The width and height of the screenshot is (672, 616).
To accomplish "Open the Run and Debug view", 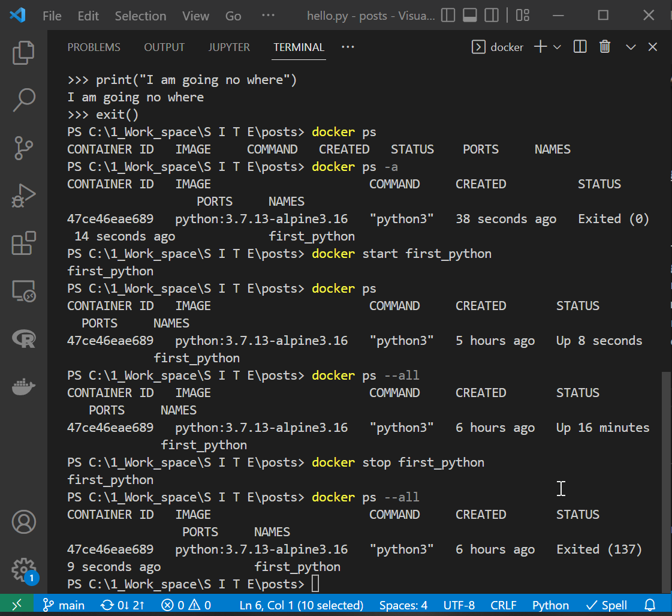I will 23,195.
